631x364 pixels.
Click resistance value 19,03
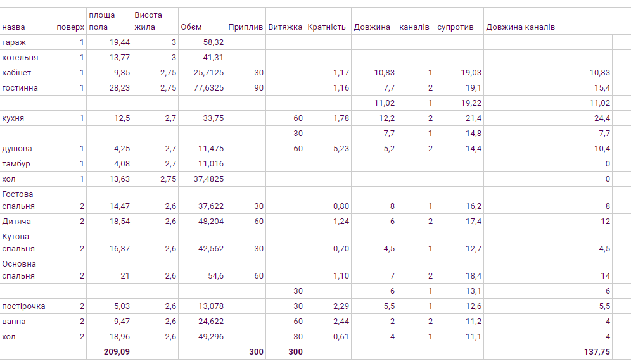click(459, 73)
